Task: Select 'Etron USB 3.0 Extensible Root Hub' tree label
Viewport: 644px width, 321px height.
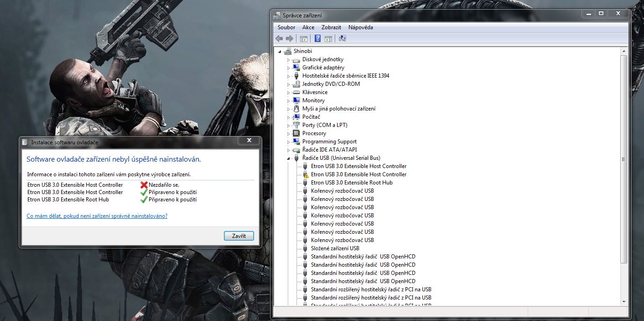Action: [352, 183]
